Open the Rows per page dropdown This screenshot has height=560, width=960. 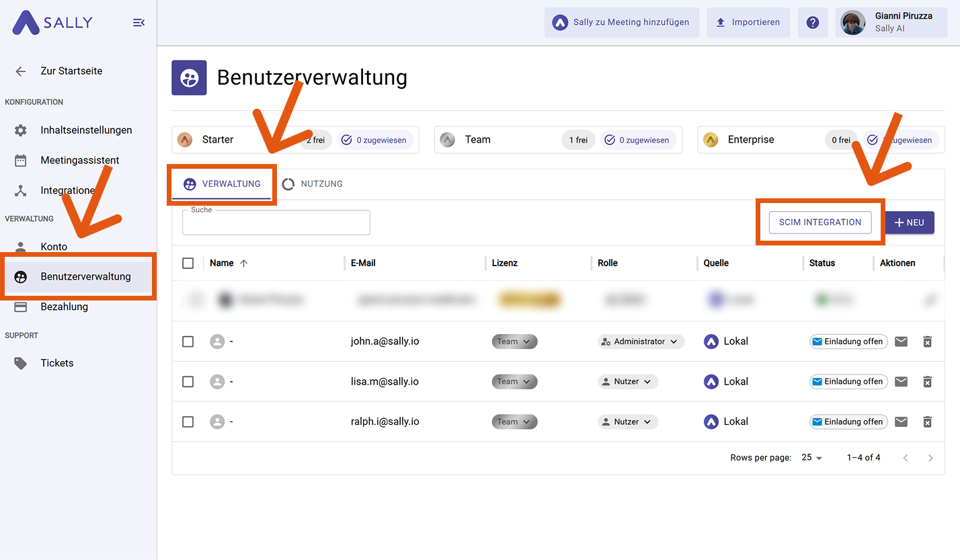click(x=811, y=457)
